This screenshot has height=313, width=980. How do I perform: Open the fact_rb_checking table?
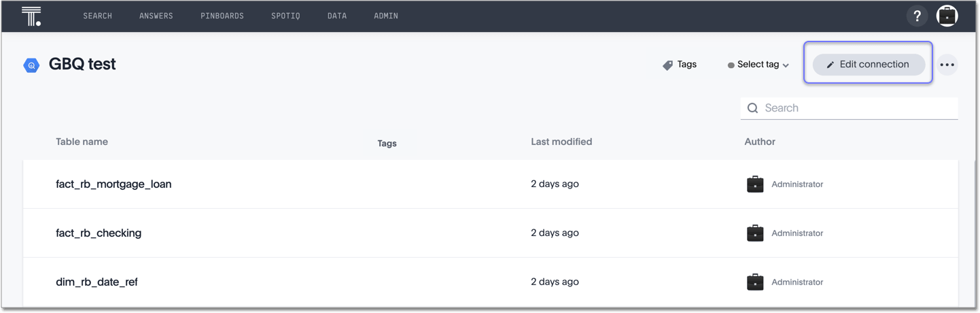[x=99, y=233]
